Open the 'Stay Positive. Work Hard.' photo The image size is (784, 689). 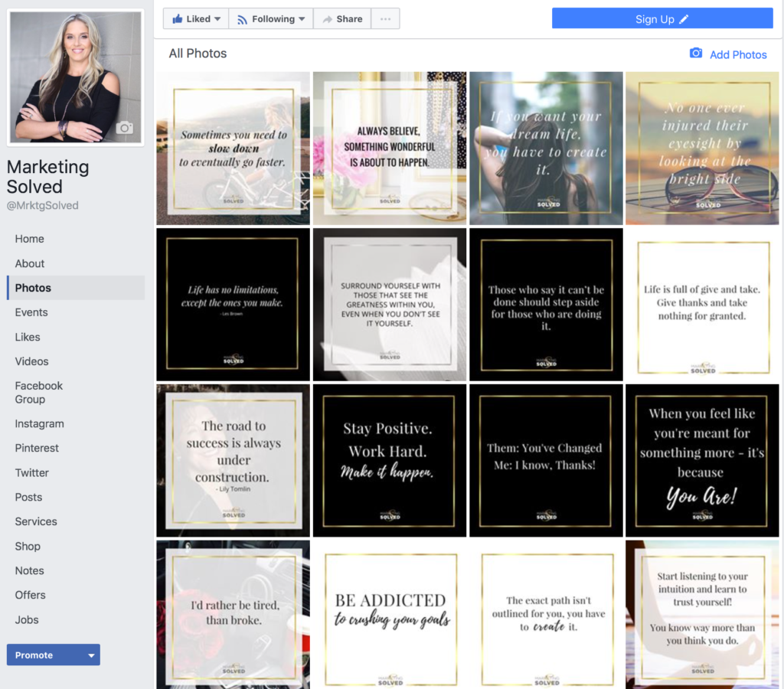pyautogui.click(x=389, y=460)
